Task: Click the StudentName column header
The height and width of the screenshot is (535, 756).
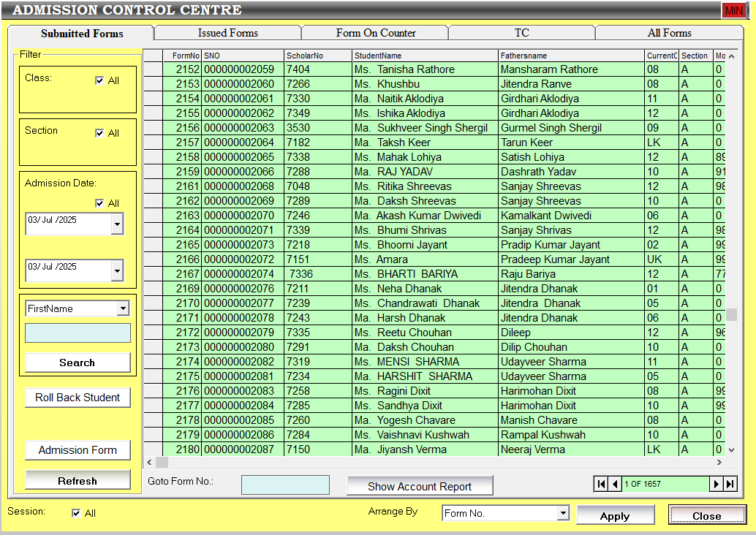Action: point(426,56)
